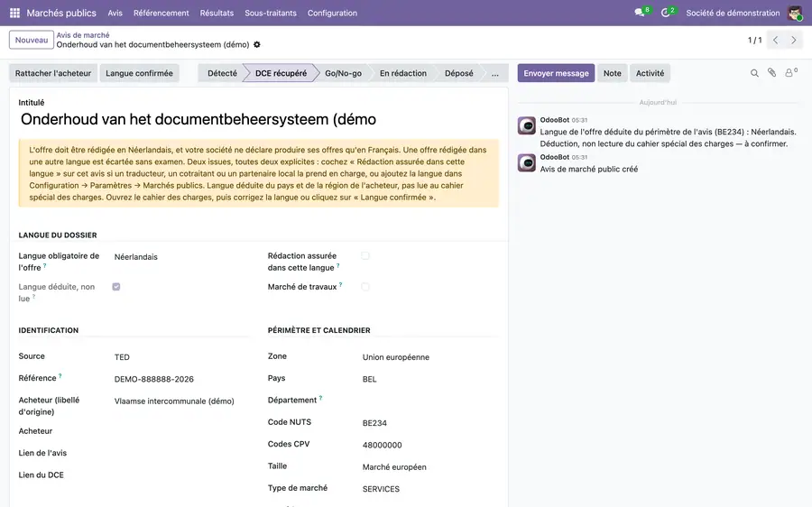
Task: Show help tooltip for Département field
Action: click(x=320, y=398)
